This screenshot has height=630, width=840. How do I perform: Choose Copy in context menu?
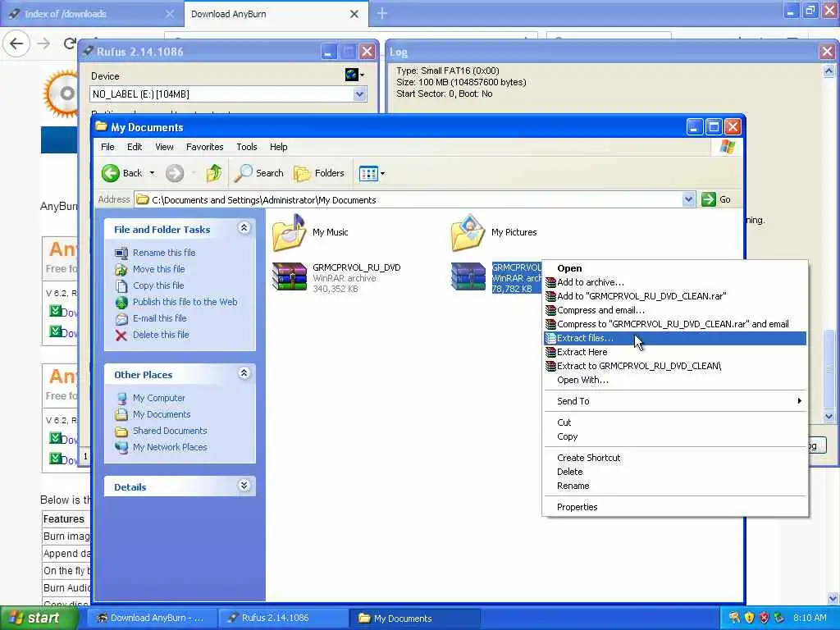[675, 436]
